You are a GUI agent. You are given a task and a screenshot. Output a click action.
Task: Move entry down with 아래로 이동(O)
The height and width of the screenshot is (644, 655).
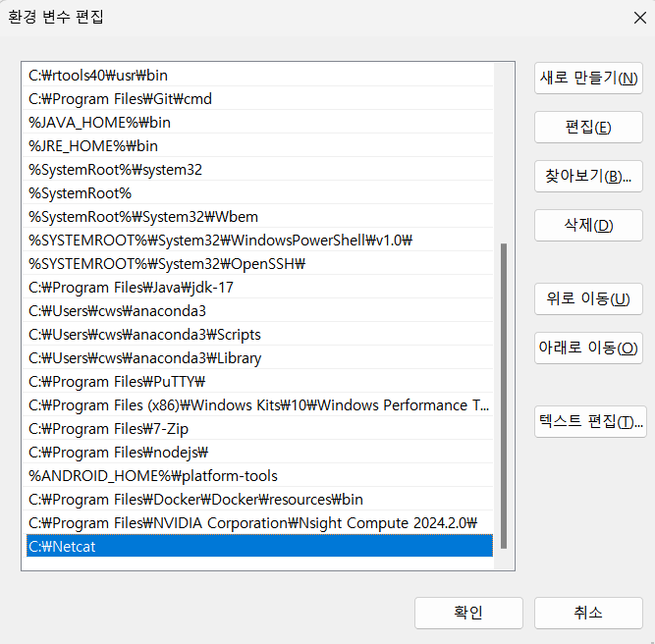(x=588, y=348)
